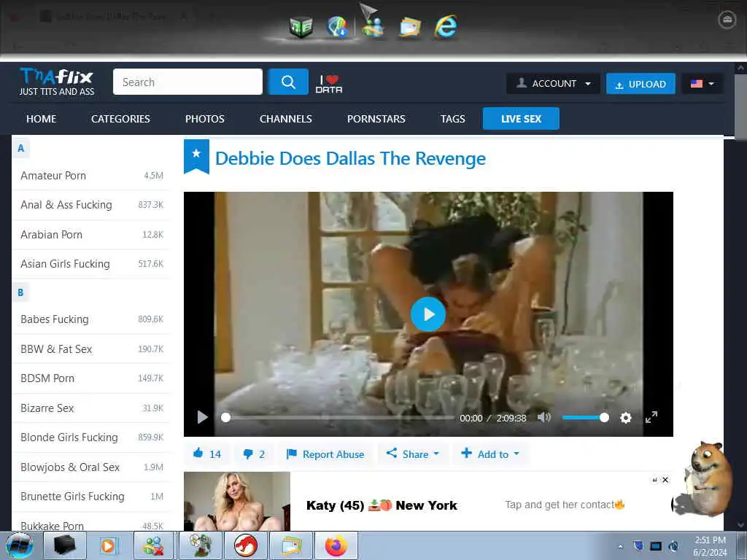Select the TAGS tab
The width and height of the screenshot is (747, 560).
pos(452,119)
